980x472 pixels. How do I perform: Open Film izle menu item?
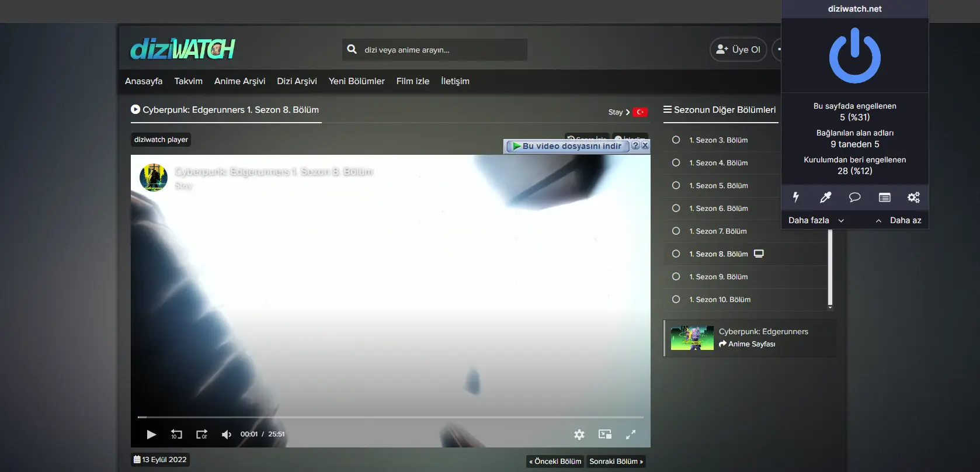pos(412,81)
